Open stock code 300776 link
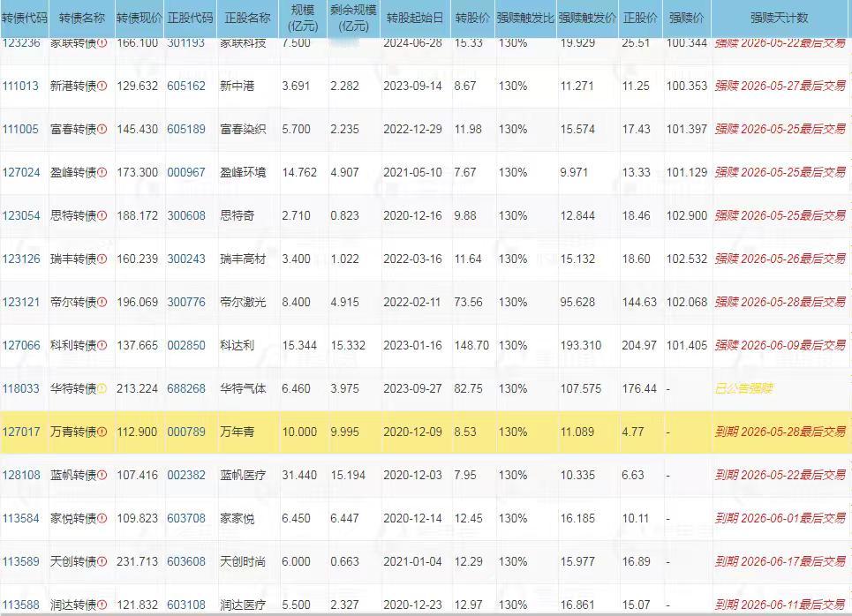The height and width of the screenshot is (616, 852). (186, 302)
